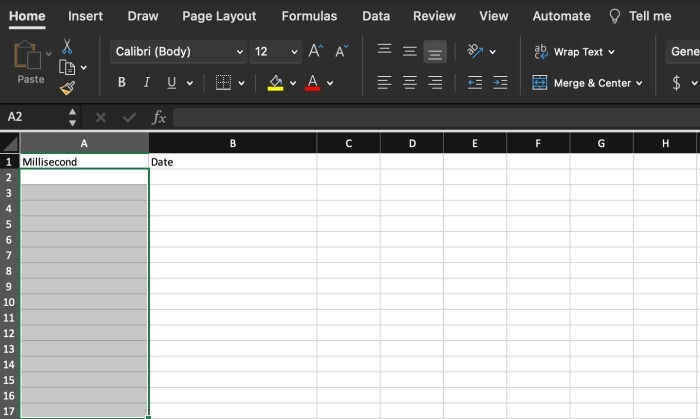This screenshot has width=700, height=419.
Task: Click the currency dollar sign icon
Action: point(676,83)
